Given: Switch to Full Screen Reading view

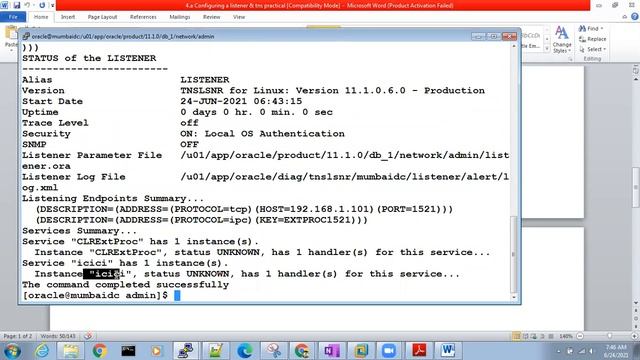Looking at the screenshot, I should click(x=525, y=336).
